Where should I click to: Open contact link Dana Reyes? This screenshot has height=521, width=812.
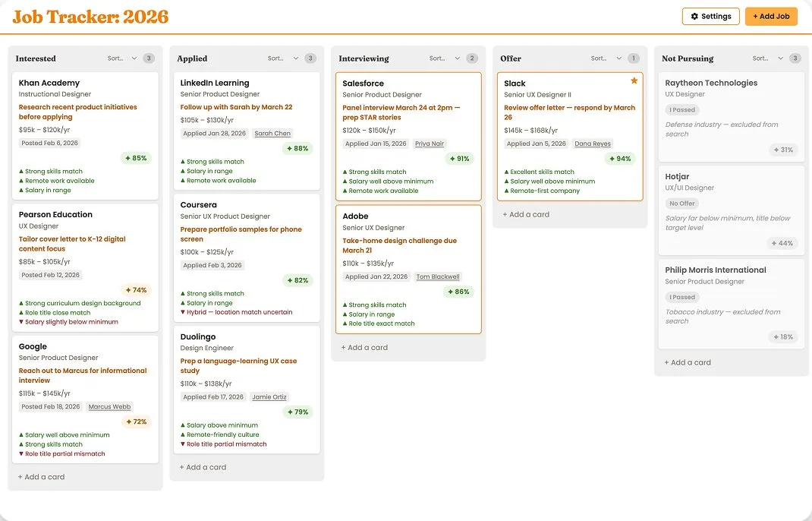click(593, 144)
